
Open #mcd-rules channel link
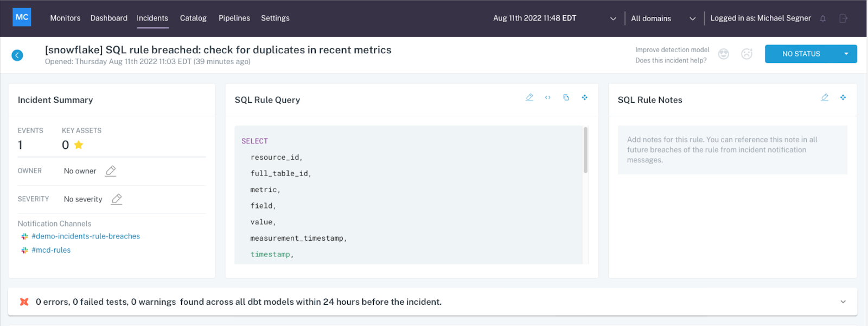(51, 250)
